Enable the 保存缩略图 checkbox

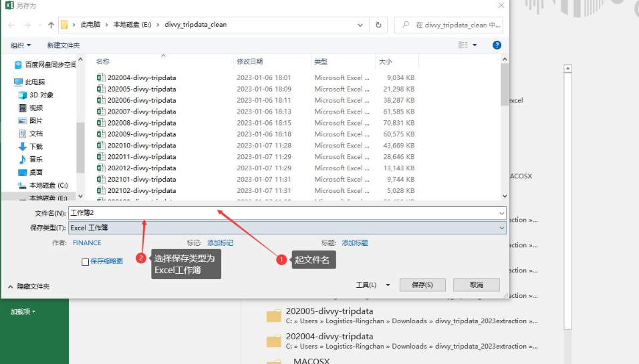(x=86, y=262)
